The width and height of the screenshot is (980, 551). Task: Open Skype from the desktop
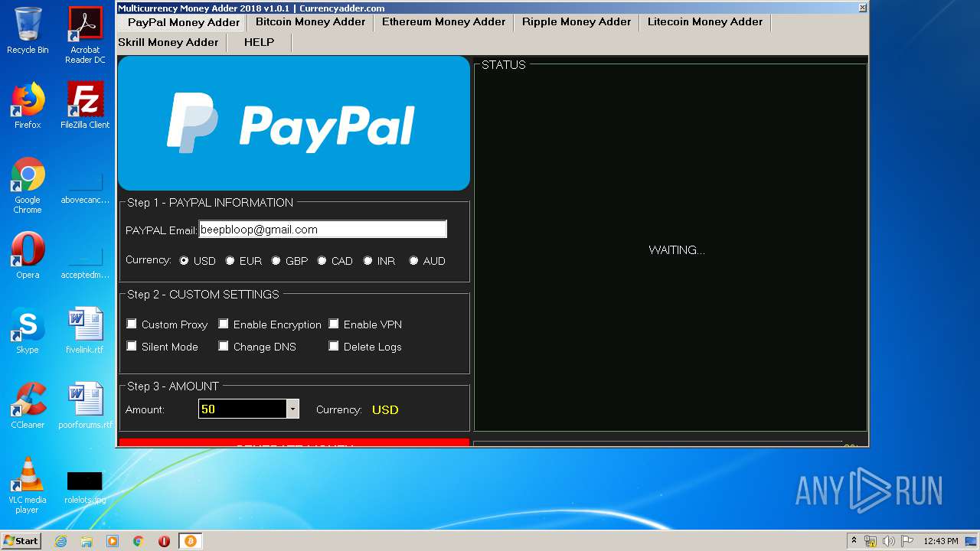pyautogui.click(x=28, y=331)
